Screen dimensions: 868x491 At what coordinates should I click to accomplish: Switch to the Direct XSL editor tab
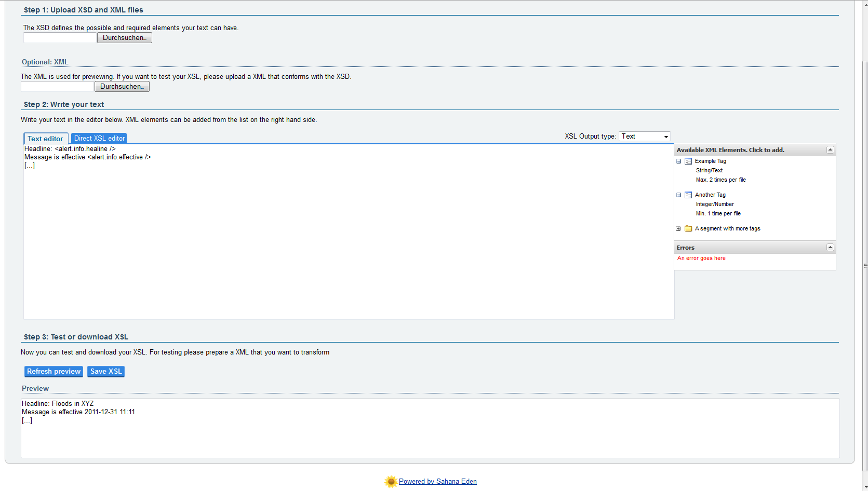pos(99,139)
